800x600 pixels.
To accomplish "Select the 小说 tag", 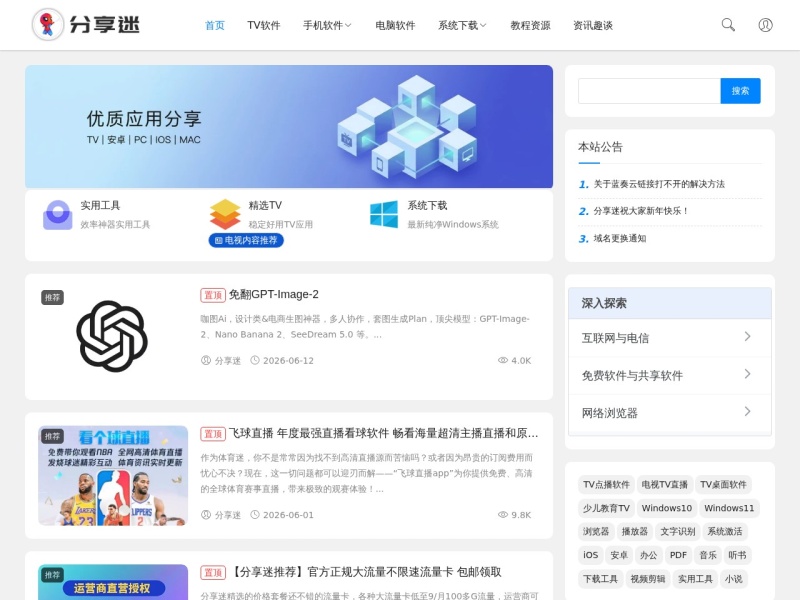I will (x=733, y=579).
